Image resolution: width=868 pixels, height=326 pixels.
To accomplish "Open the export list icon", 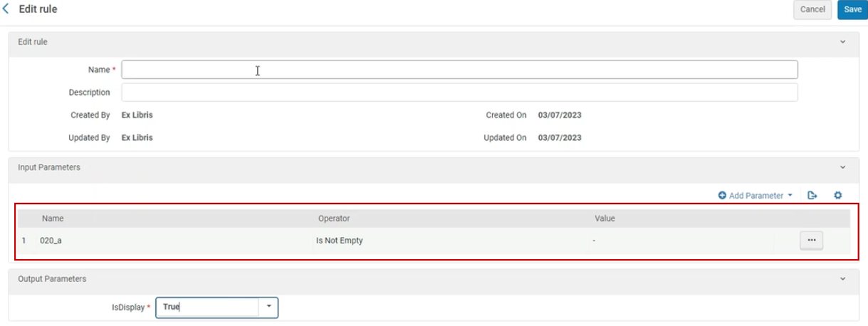I will (812, 195).
